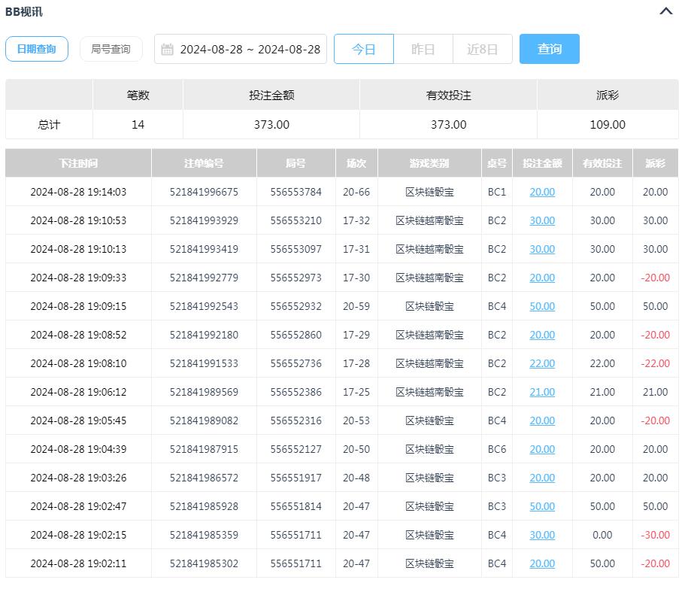The height and width of the screenshot is (592, 700).
Task: Open bet amount 50.00 on table BC4 at 19:09:15
Action: [x=541, y=306]
